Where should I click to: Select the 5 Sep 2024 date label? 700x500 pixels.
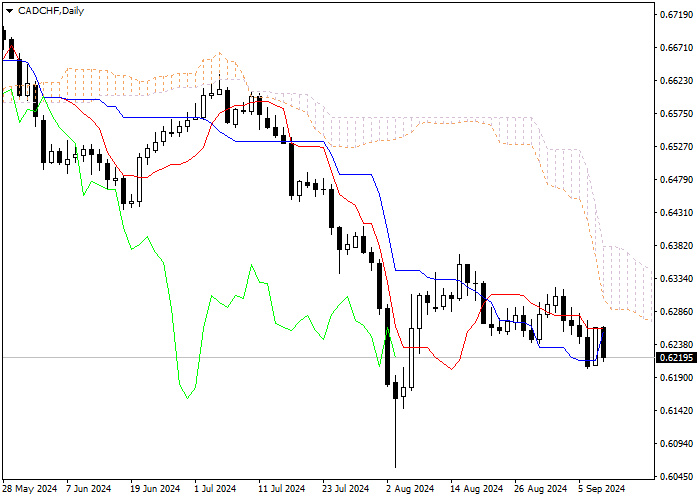pos(602,489)
